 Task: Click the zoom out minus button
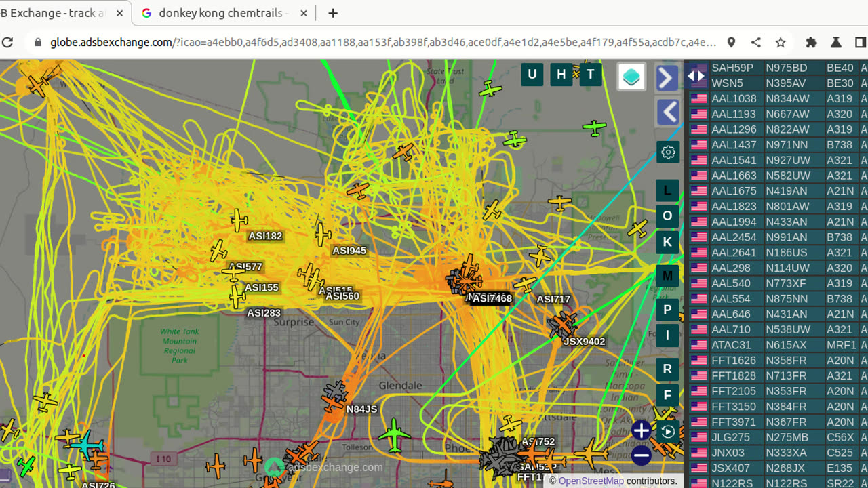[641, 455]
